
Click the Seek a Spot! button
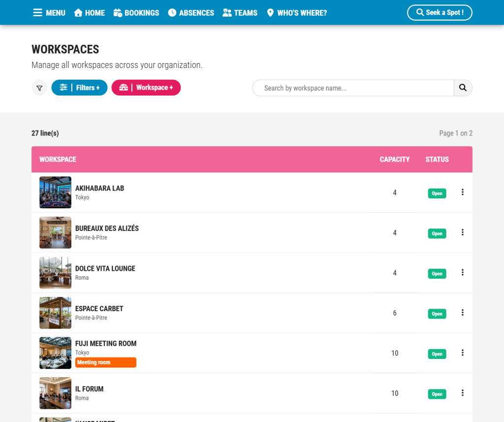tap(440, 12)
